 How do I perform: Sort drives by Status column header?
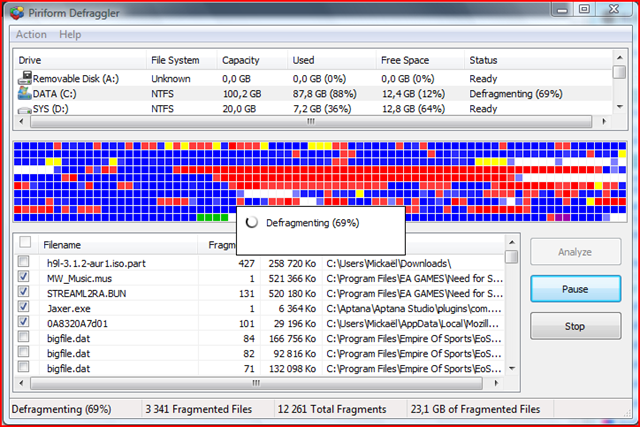[x=538, y=60]
